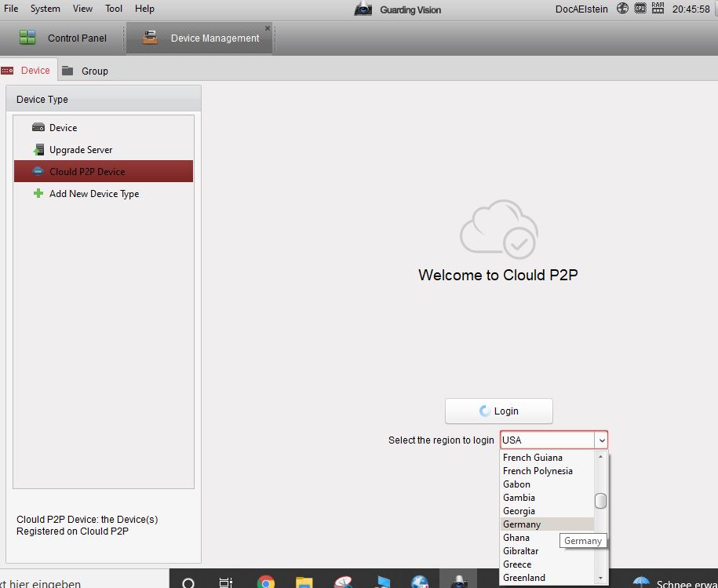Open the Tool menu
718x588 pixels.
[x=114, y=9]
